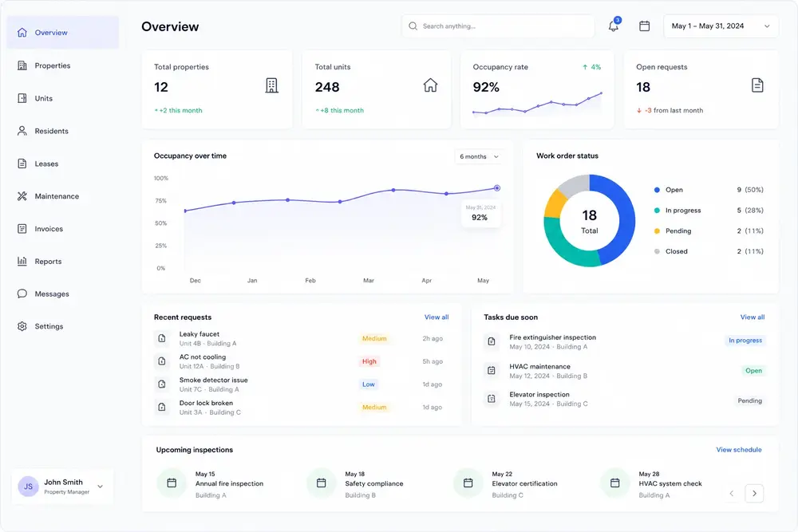This screenshot has height=532, width=798.
Task: Click the Settings gear icon in sidebar
Action: click(x=22, y=326)
